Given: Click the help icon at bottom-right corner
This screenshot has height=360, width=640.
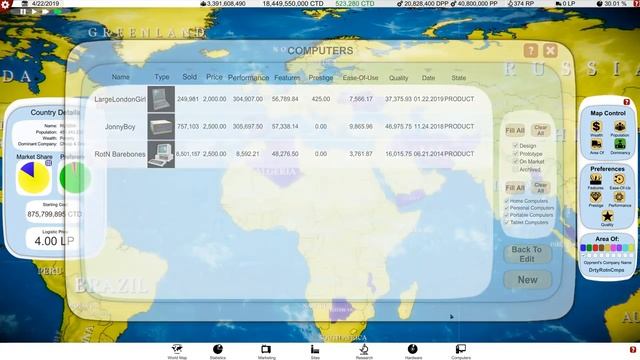Looking at the screenshot, I should click(633, 350).
